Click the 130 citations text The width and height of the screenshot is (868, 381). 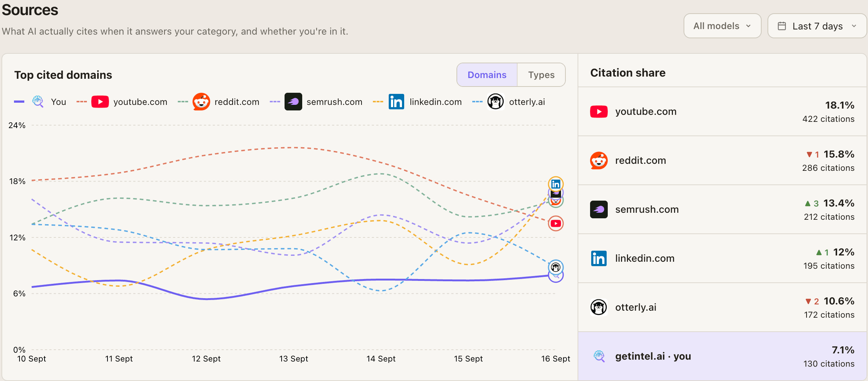829,364
